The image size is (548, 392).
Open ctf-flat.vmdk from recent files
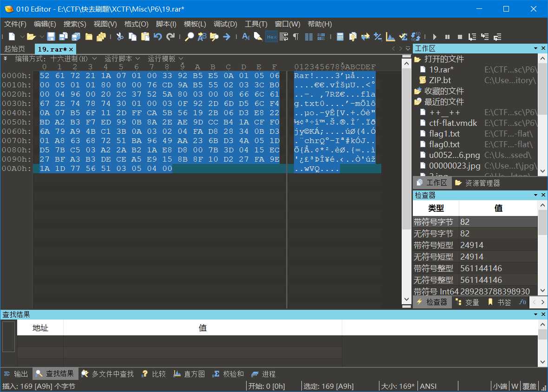click(x=453, y=123)
